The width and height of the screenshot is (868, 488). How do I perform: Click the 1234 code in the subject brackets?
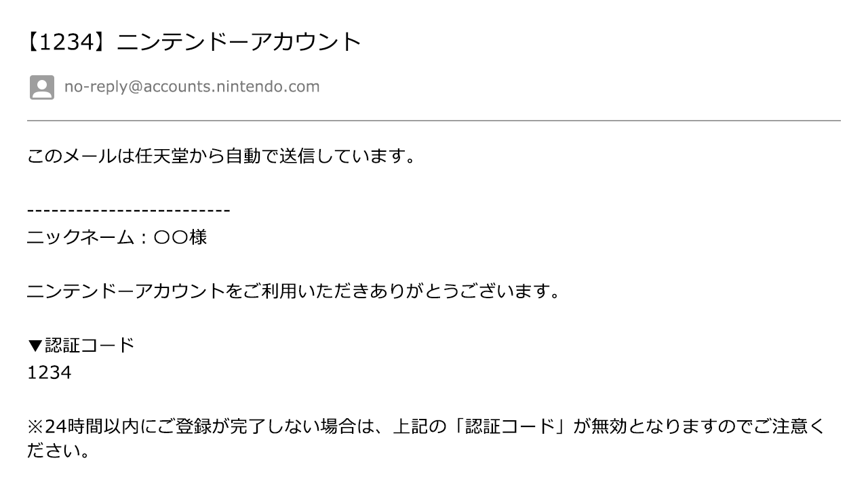tap(66, 42)
